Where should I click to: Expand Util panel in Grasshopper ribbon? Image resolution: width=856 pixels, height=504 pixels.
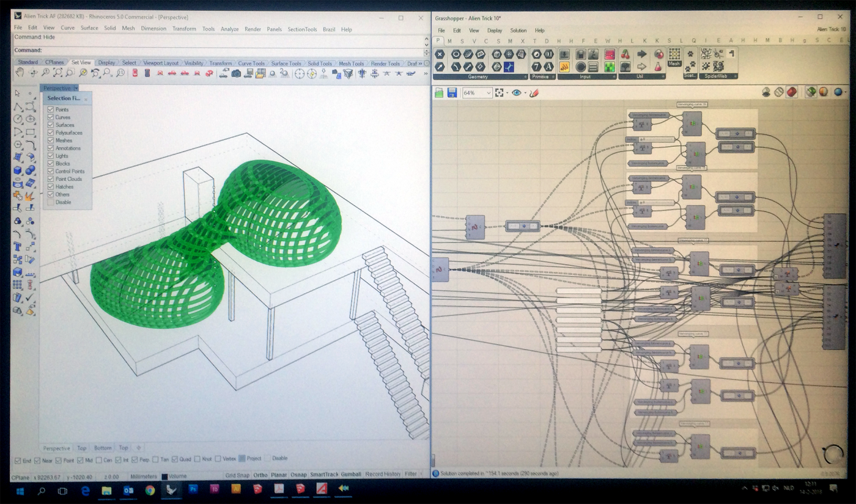(662, 77)
